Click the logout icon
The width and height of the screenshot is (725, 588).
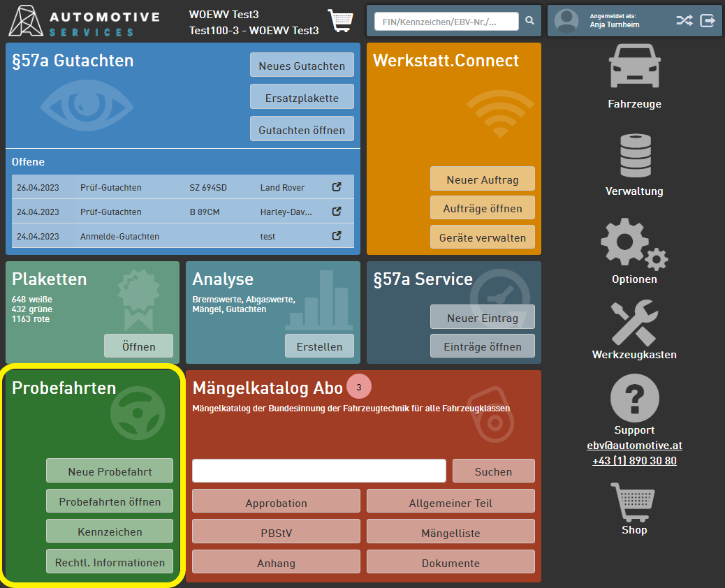[x=708, y=21]
